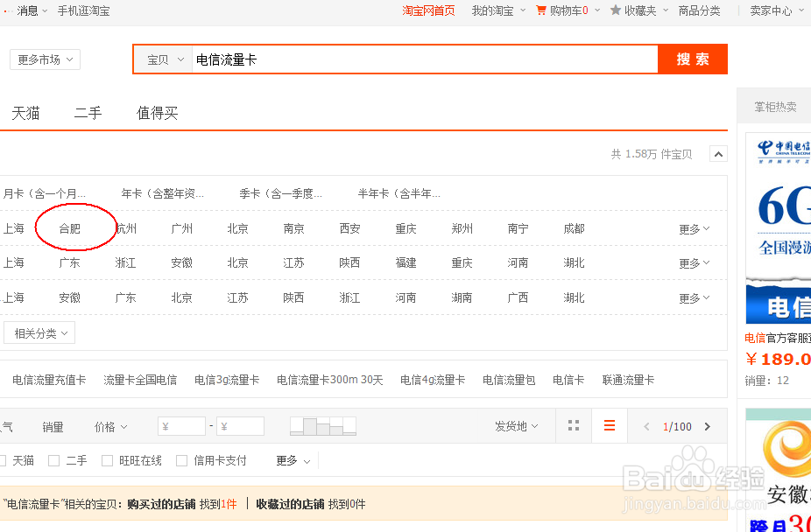
Task: Expand 更多 in the 成都 city row
Action: [x=695, y=228]
